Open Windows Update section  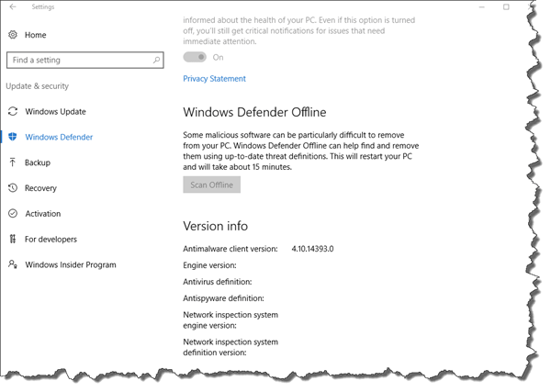point(55,112)
